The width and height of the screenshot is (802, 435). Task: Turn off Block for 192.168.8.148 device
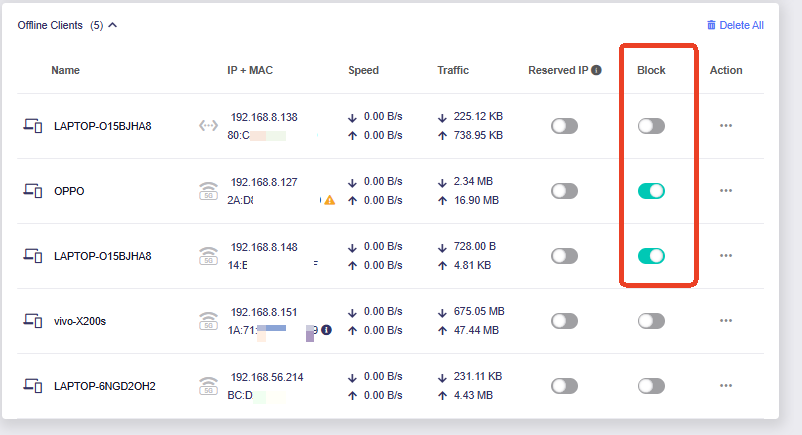coord(651,256)
